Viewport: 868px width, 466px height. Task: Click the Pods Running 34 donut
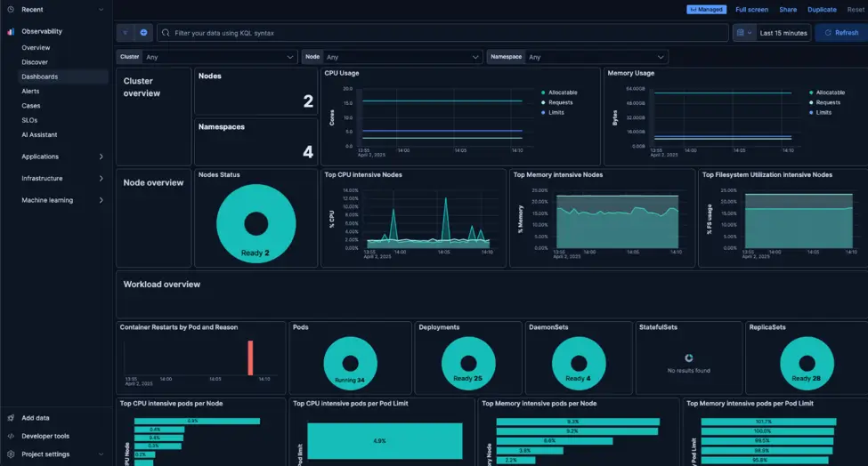pos(351,363)
